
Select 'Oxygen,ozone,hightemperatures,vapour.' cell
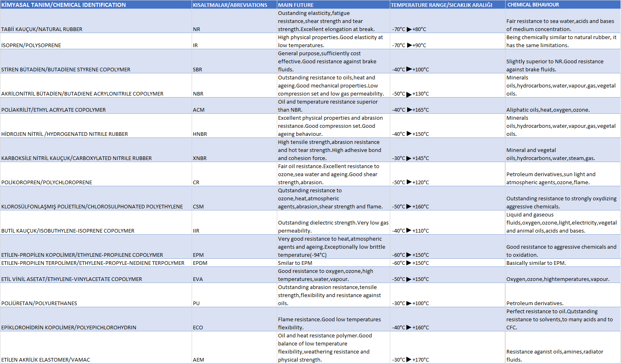pyautogui.click(x=563, y=275)
